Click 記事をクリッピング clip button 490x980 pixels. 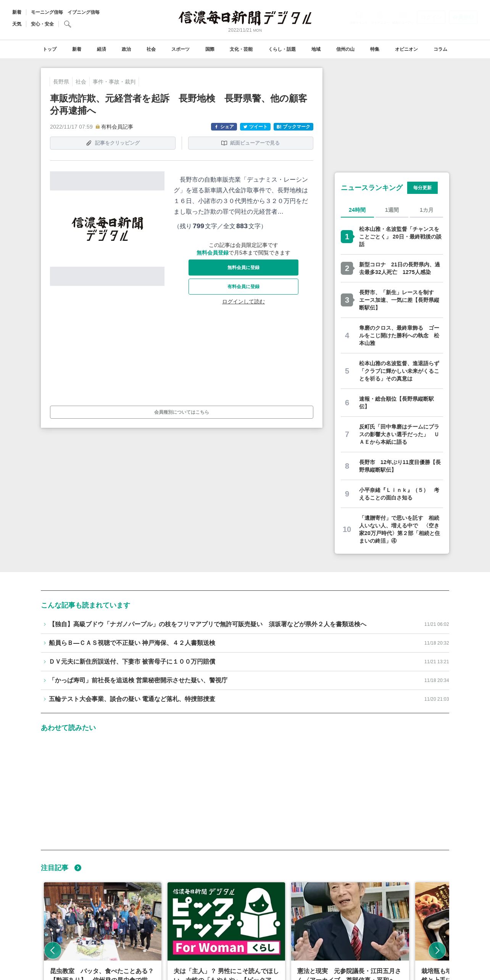[x=113, y=143]
